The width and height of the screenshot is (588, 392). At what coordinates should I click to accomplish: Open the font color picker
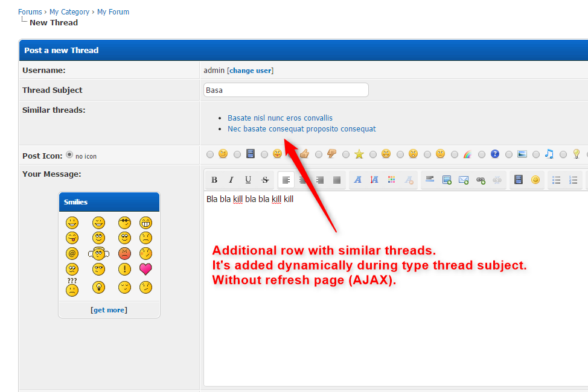(x=391, y=180)
